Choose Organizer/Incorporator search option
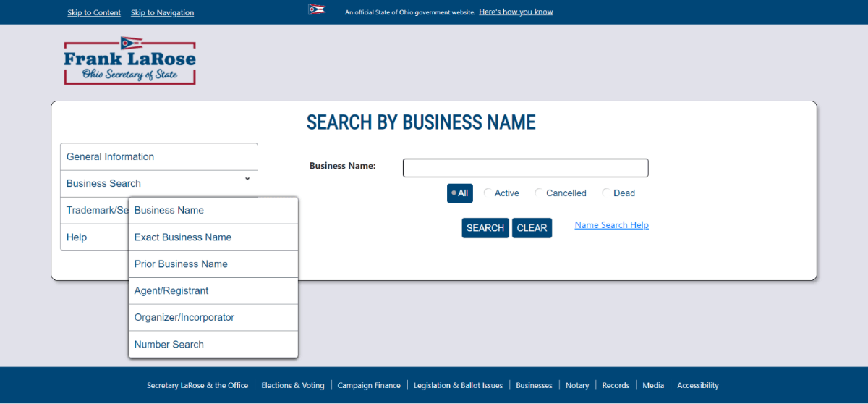Viewport: 868px width, 404px height. pos(213,318)
